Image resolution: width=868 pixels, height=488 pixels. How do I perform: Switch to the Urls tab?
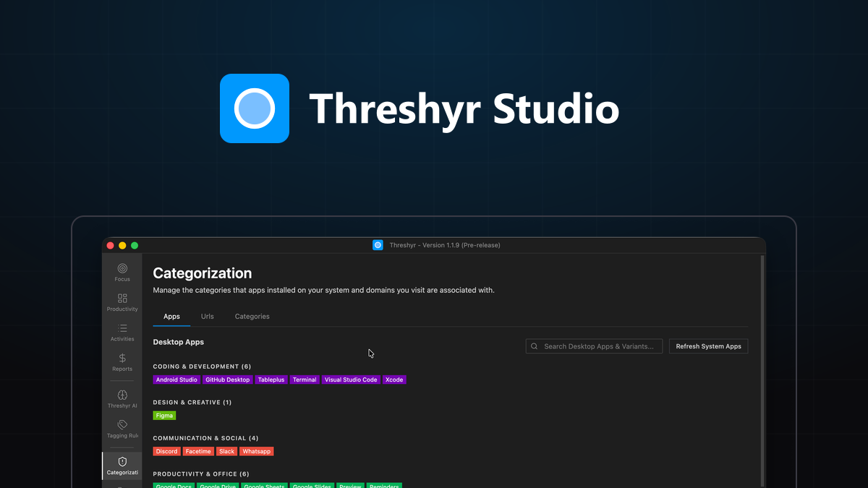click(x=208, y=317)
